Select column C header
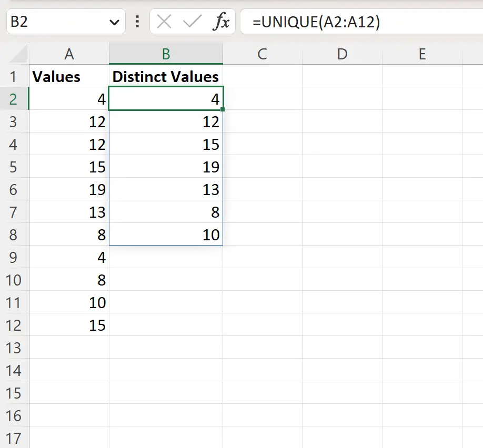483x448 pixels. 262,54
